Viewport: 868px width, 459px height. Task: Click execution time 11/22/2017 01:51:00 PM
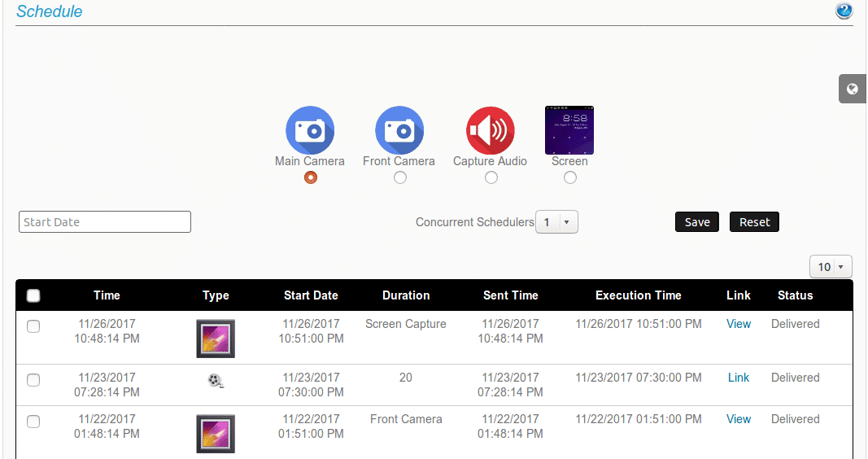click(x=639, y=419)
